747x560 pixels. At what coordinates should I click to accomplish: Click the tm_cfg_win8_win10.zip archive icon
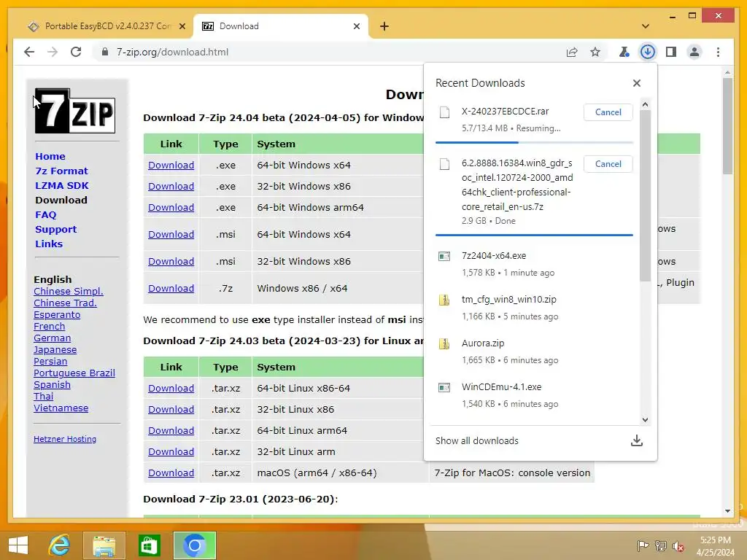click(x=444, y=300)
